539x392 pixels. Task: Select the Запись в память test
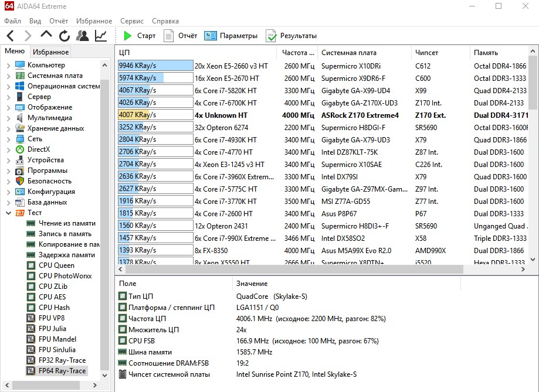click(x=65, y=234)
